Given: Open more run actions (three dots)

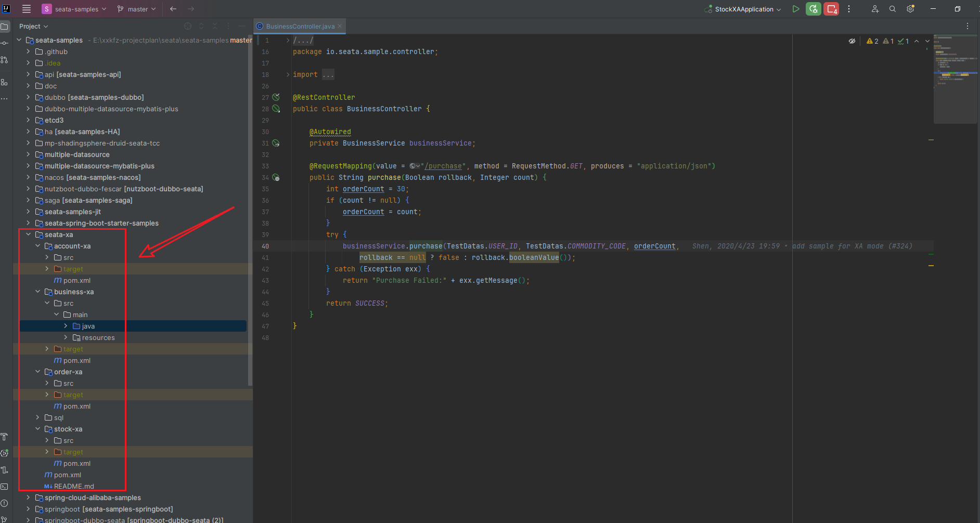Looking at the screenshot, I should tap(849, 9).
